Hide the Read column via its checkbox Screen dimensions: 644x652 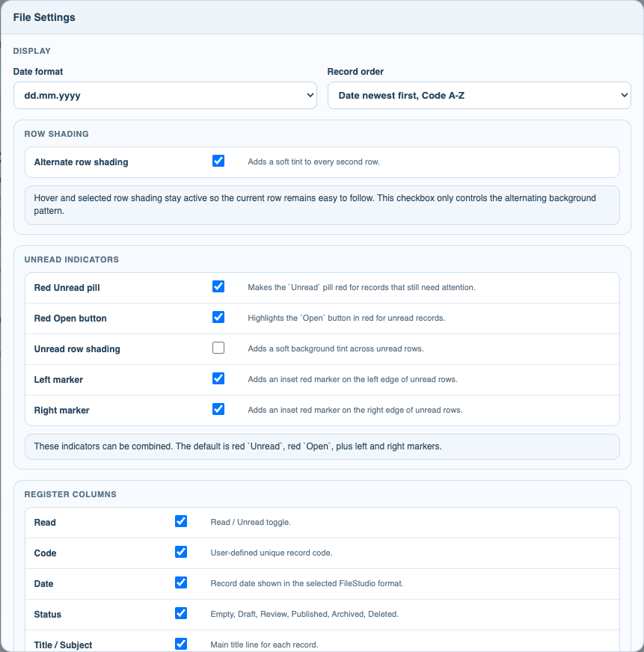point(181,521)
